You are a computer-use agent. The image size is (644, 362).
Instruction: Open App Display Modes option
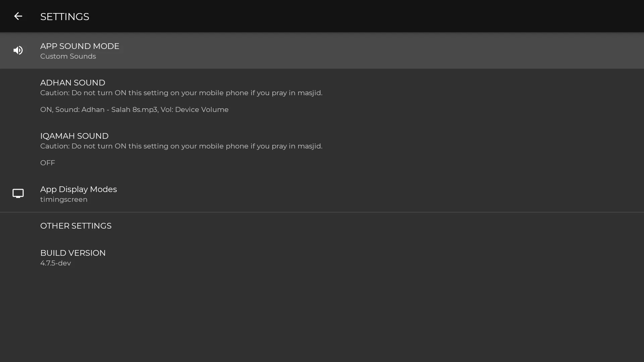coord(322,194)
